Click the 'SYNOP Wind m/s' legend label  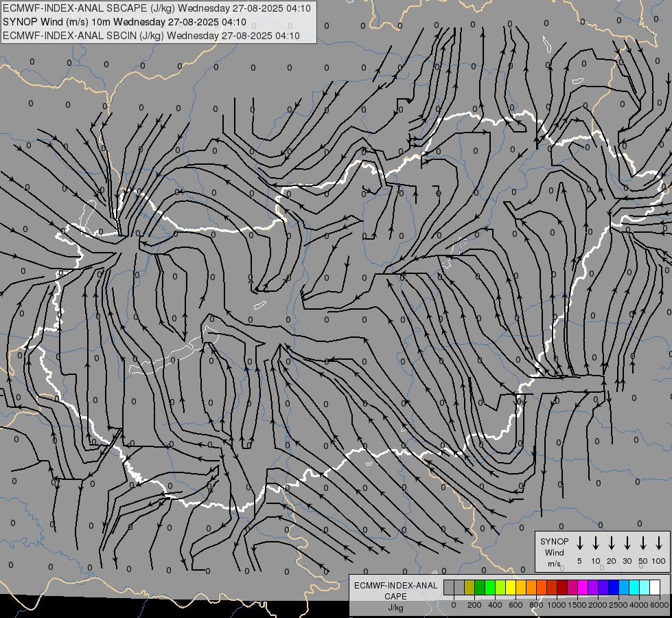tap(554, 552)
